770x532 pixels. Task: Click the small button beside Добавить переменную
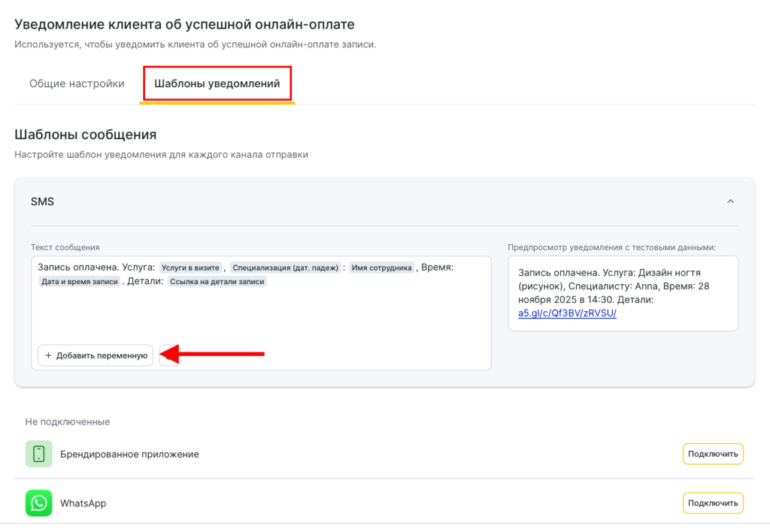tap(169, 355)
